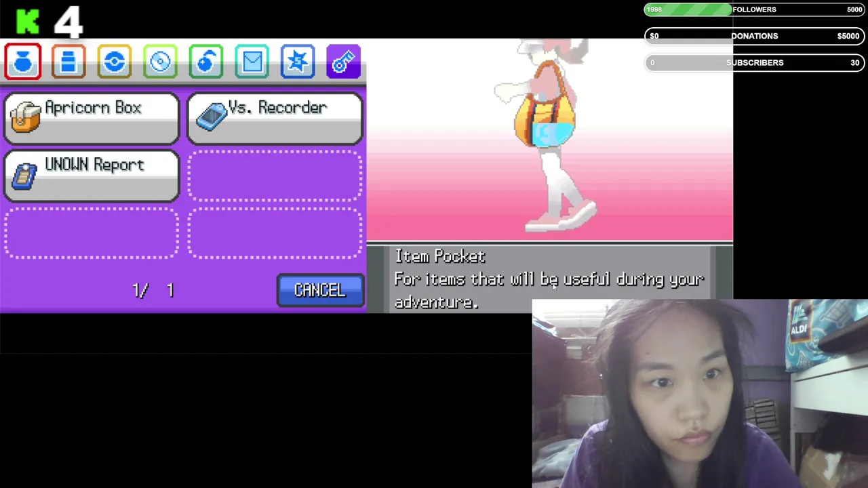868x488 pixels.
Task: Switch to the Medicine pocket icon
Action: (68, 62)
